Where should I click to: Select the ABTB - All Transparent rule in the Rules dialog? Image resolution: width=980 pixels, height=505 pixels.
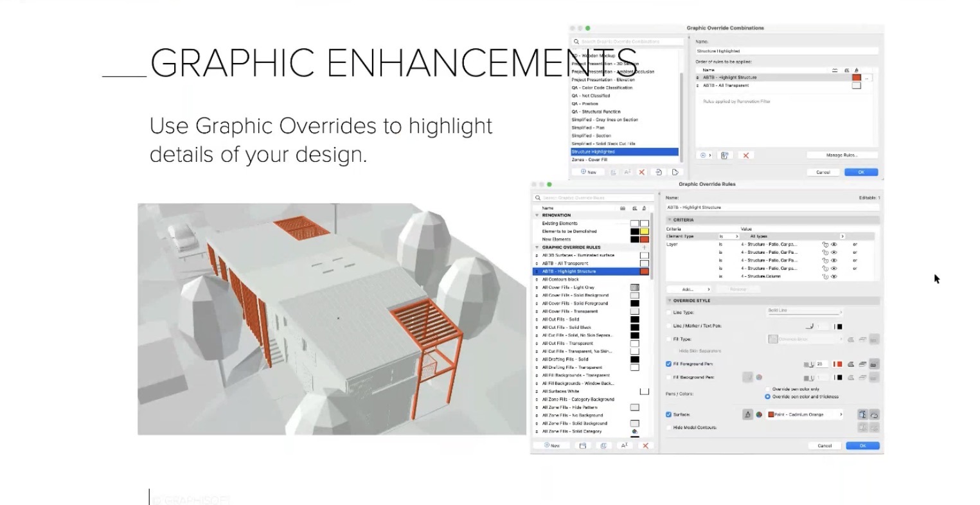(x=592, y=263)
